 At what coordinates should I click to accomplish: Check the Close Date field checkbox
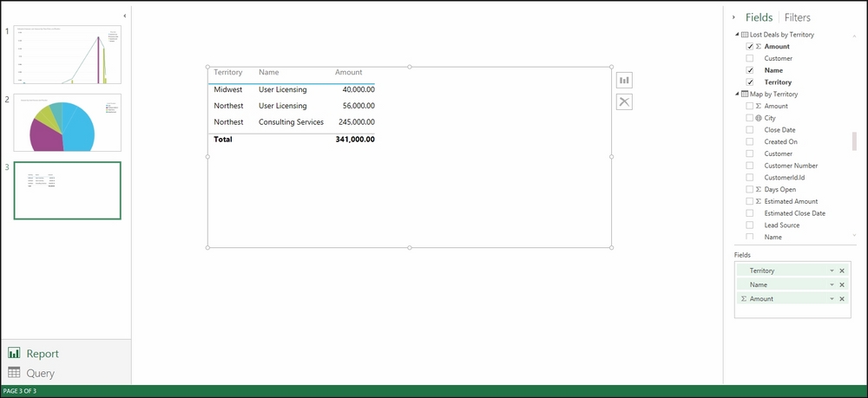click(750, 130)
